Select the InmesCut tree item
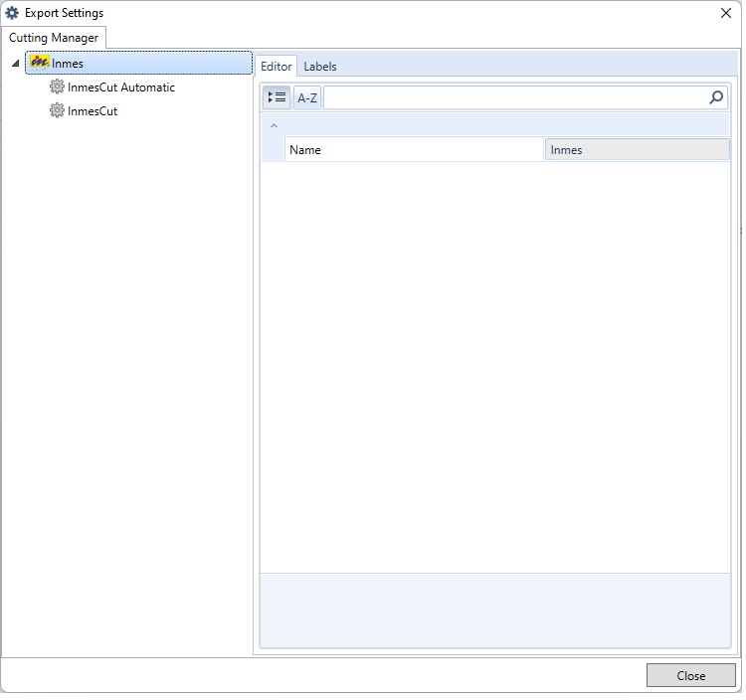This screenshot has width=746, height=700. coord(93,111)
